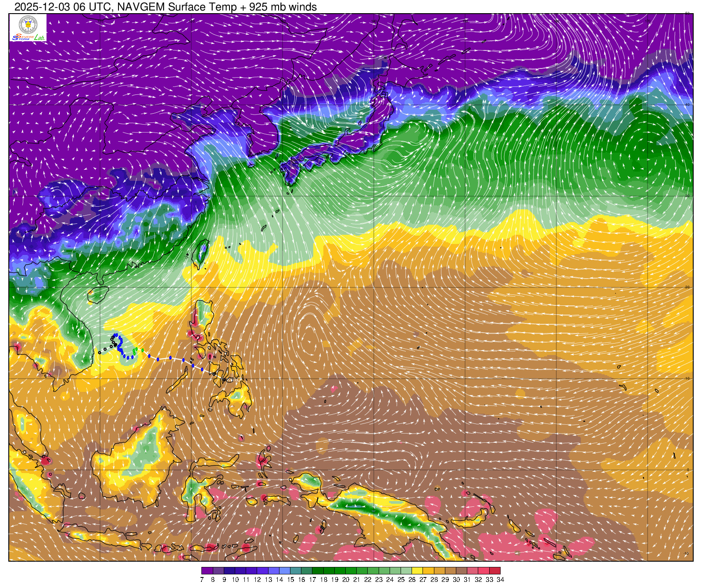Pick the brown swatch between 30 and 31

[462, 571]
